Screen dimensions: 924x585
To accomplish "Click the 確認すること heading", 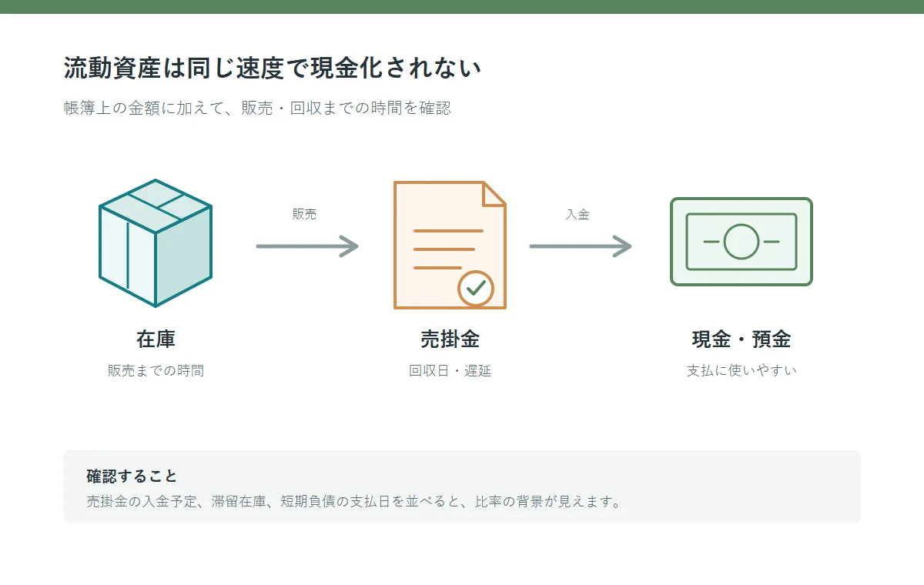I will (132, 476).
